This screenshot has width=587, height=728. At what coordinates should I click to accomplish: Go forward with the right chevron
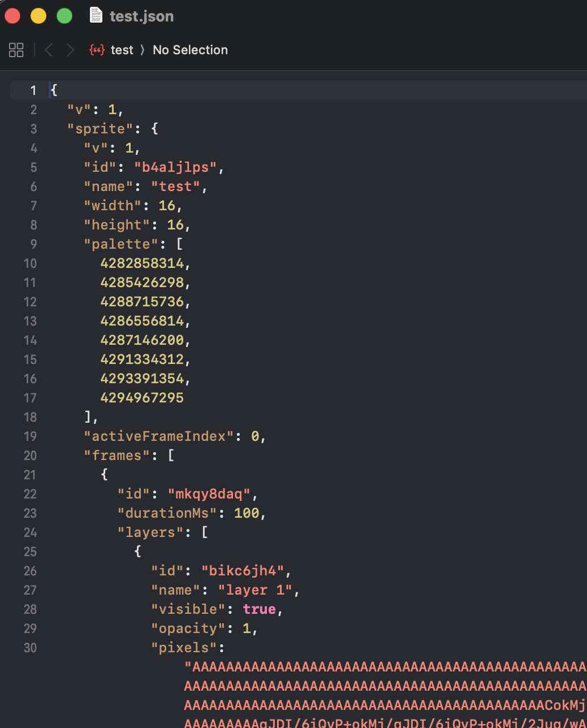[x=70, y=50]
